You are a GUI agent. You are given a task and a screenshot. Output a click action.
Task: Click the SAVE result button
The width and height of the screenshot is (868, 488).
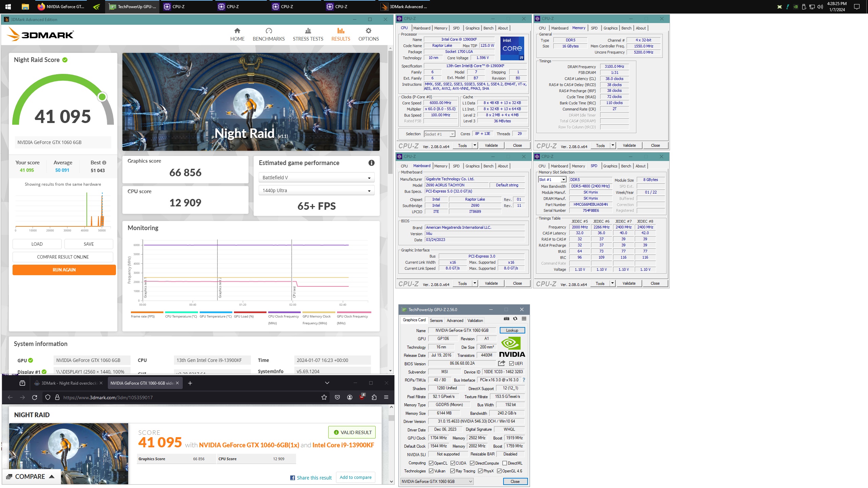click(89, 244)
